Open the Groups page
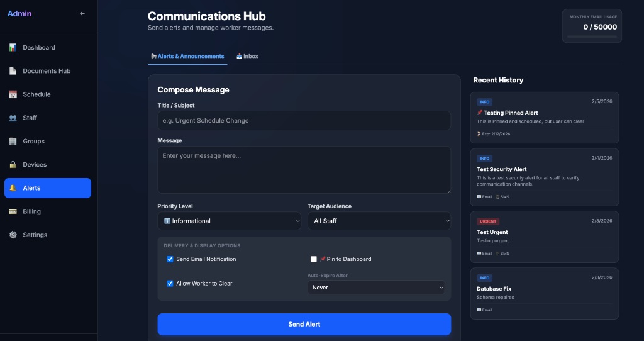The height and width of the screenshot is (341, 644). click(x=48, y=142)
